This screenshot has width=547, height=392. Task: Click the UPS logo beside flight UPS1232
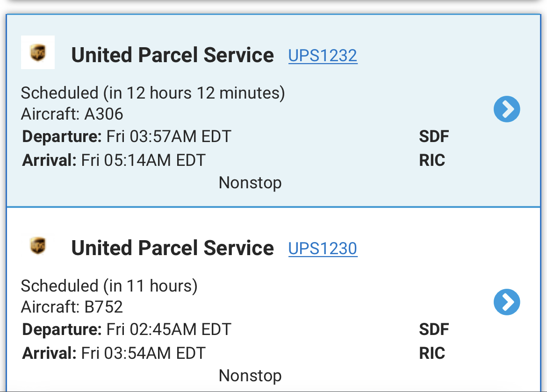38,52
